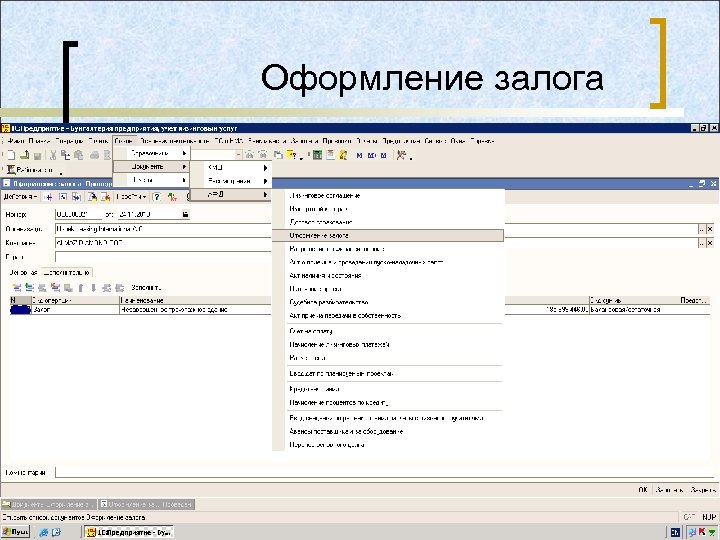The height and width of the screenshot is (540, 720).
Task: Click the tools settings icon in main toolbar
Action: pos(401,155)
